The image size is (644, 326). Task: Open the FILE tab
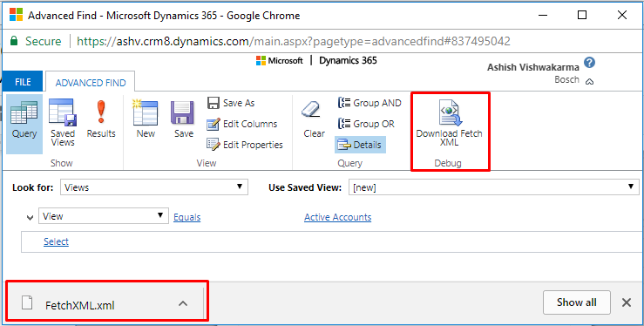coord(23,82)
